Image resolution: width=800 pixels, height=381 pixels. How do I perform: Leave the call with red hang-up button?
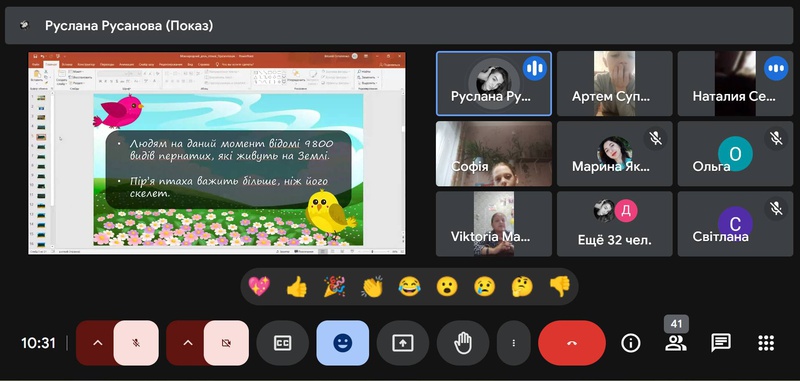coord(572,343)
